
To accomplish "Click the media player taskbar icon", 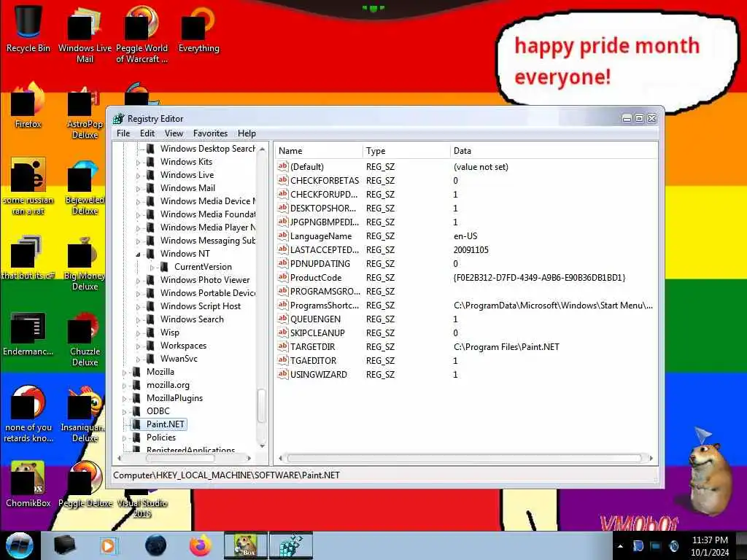I will pyautogui.click(x=108, y=545).
